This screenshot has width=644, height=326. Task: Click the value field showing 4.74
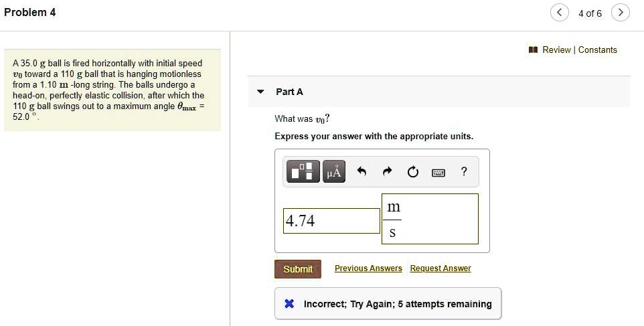coord(331,221)
